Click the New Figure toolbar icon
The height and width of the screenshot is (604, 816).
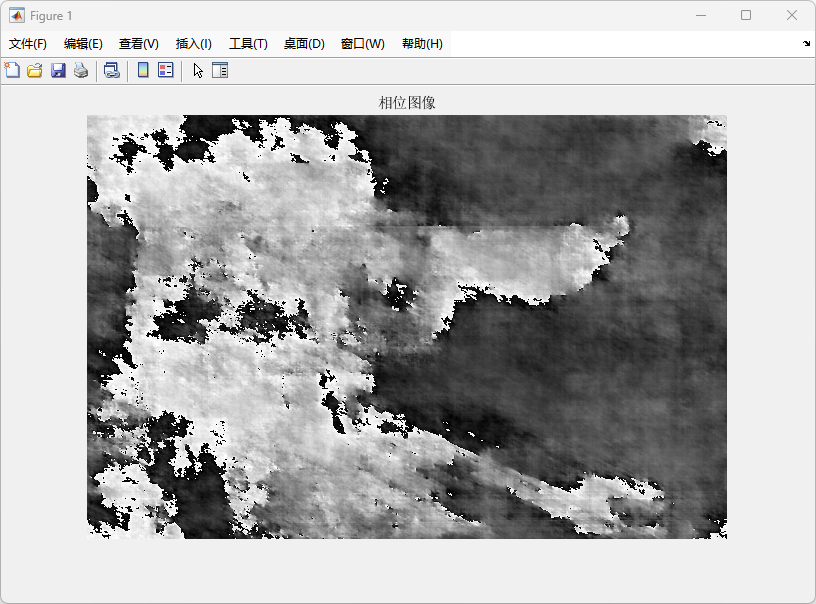pos(12,70)
